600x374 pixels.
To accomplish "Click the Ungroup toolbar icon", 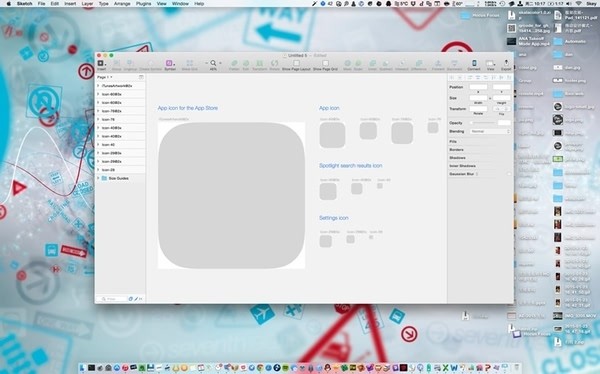I will click(130, 64).
